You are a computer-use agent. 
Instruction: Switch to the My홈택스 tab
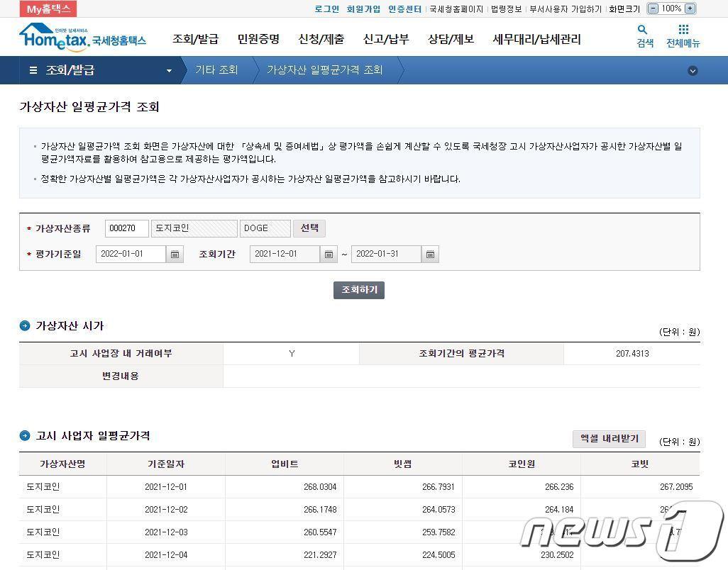tap(48, 9)
